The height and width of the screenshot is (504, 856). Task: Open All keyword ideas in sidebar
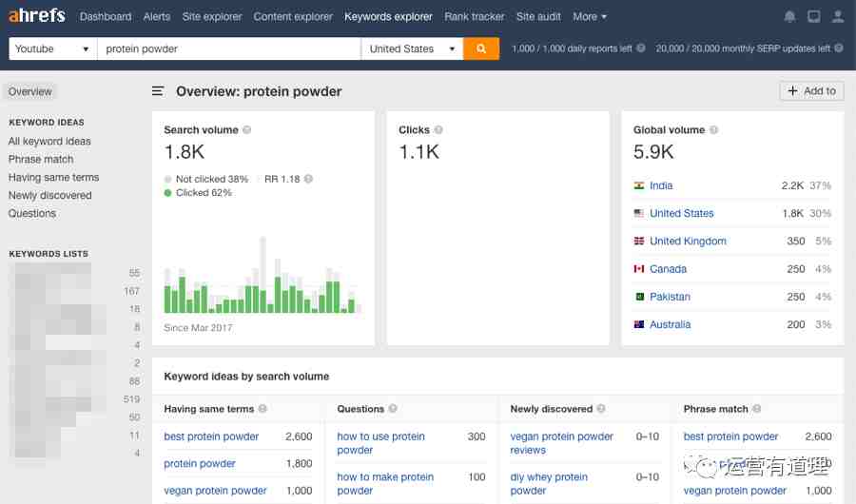49,142
